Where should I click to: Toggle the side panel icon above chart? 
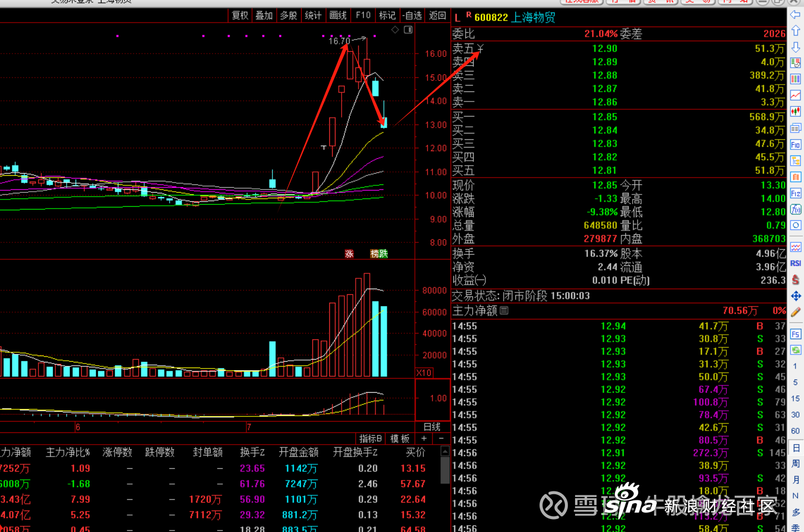[408, 30]
